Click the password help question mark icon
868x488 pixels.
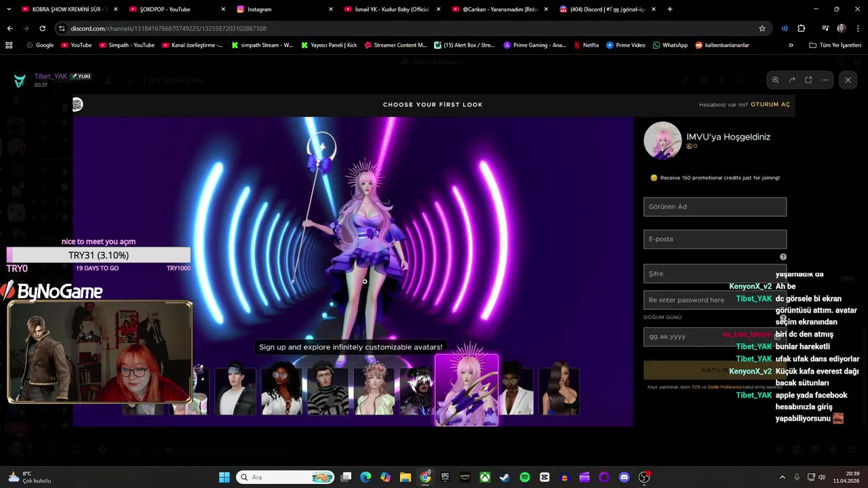point(783,257)
